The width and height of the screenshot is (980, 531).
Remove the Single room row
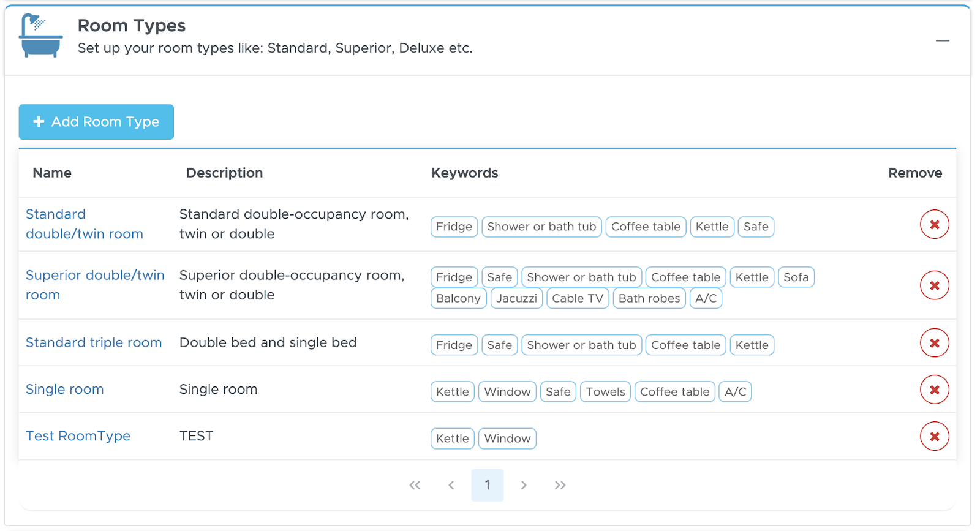[934, 390]
